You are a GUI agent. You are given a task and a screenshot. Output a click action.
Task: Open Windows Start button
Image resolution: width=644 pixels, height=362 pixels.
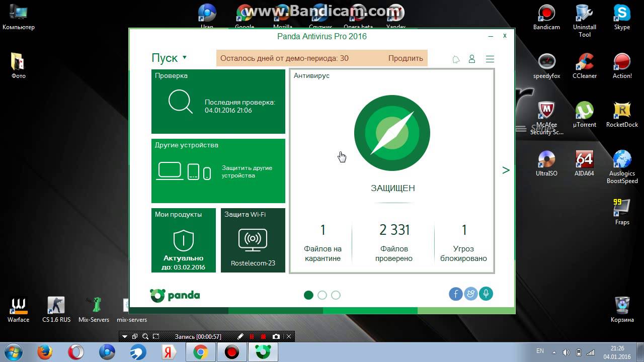13,352
